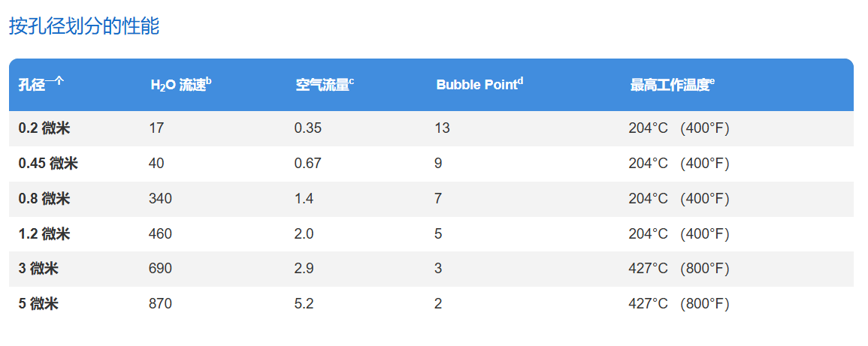Select the 5 微米 row label

click(38, 304)
